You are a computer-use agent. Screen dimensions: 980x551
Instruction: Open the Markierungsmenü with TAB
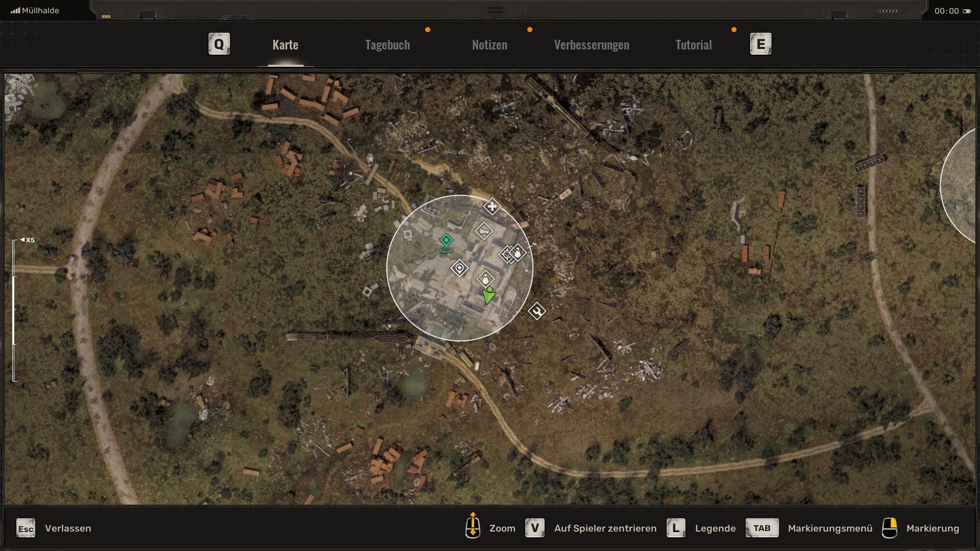[x=829, y=529]
